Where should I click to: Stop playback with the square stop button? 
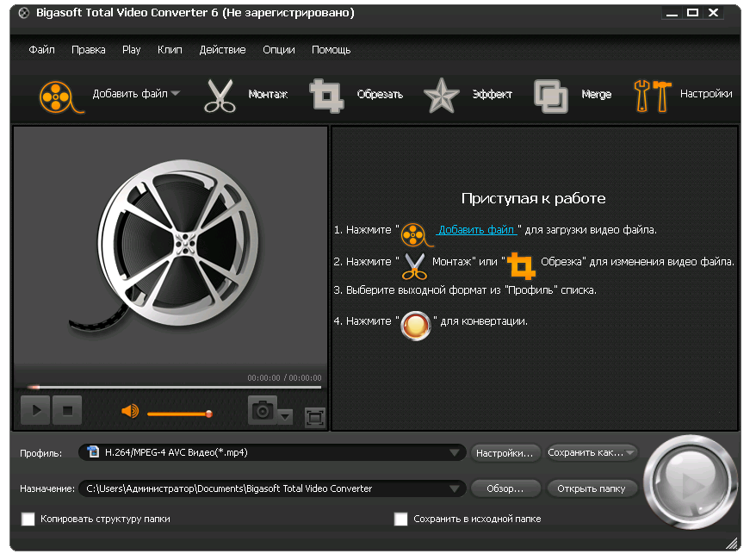tap(67, 410)
